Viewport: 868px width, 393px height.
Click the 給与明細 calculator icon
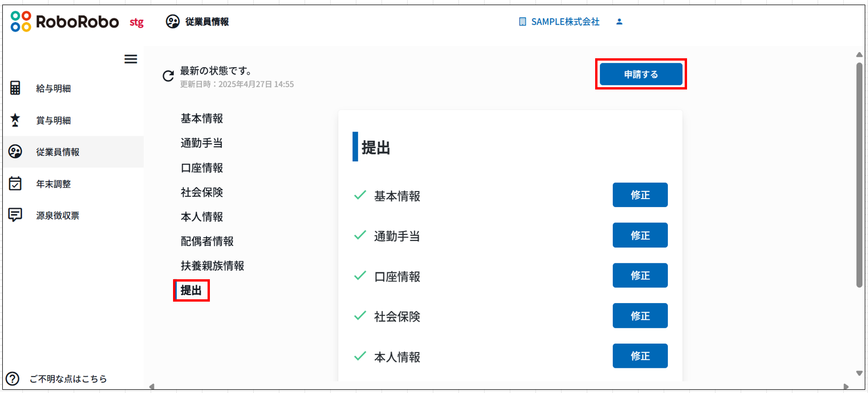tap(15, 88)
